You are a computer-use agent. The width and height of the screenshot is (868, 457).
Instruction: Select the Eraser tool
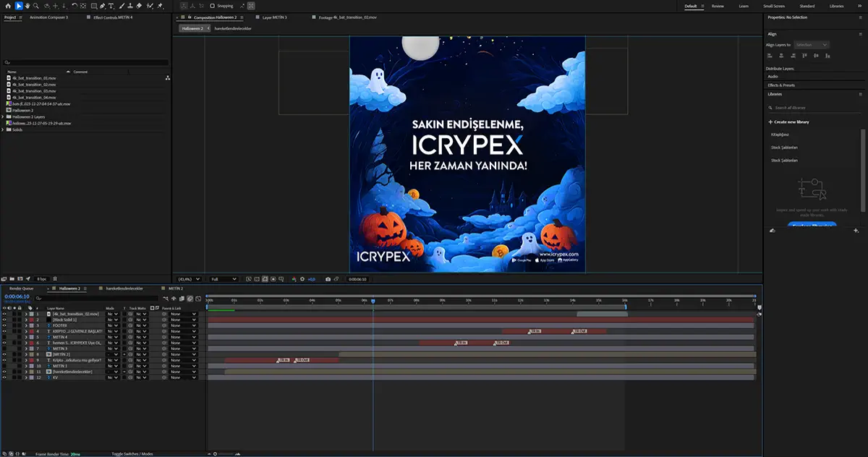pos(138,6)
